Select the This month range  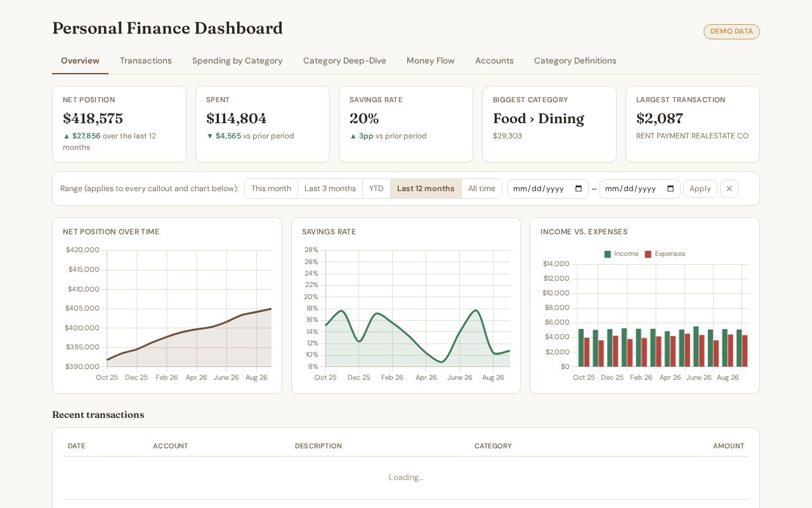coord(271,189)
